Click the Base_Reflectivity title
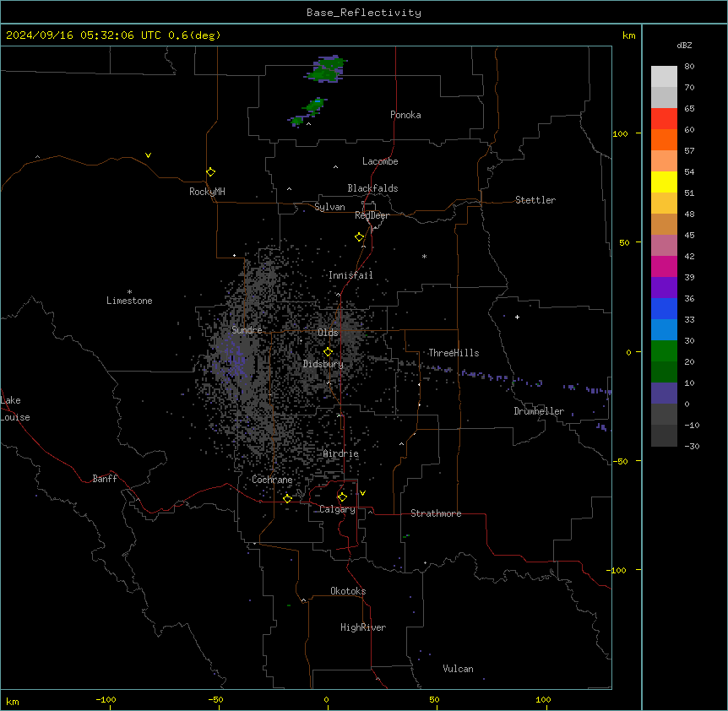 pos(364,13)
